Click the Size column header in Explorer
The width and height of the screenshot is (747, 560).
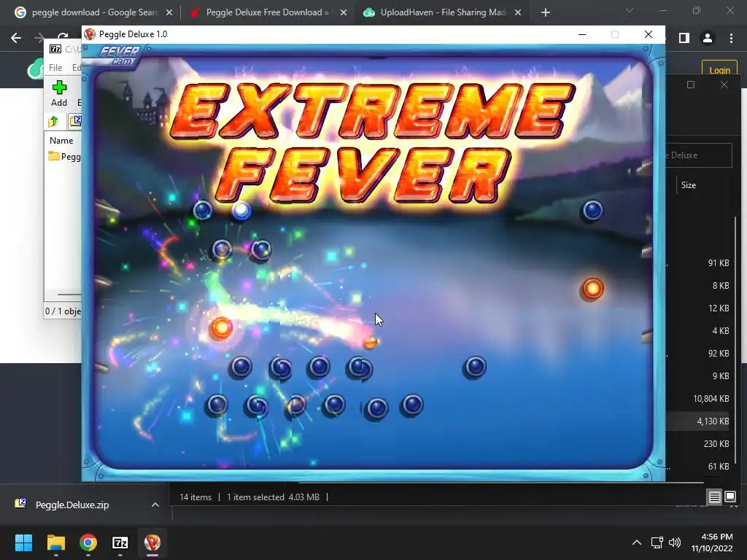point(689,185)
